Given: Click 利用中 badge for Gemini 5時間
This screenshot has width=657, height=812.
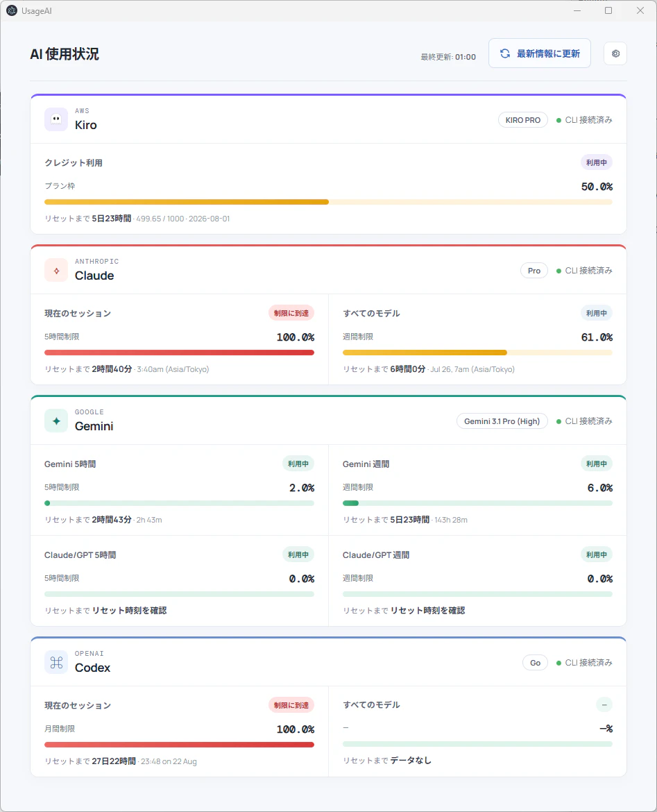Looking at the screenshot, I should [298, 464].
